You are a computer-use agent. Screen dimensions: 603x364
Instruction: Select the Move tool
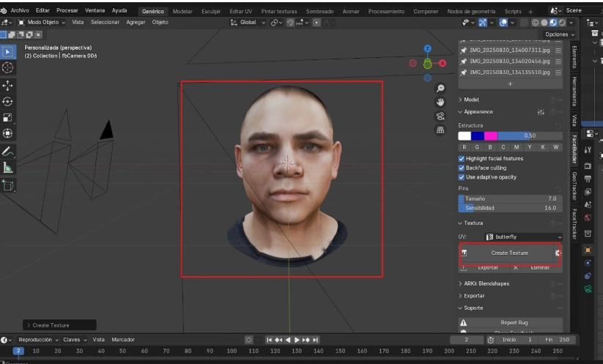(x=7, y=86)
